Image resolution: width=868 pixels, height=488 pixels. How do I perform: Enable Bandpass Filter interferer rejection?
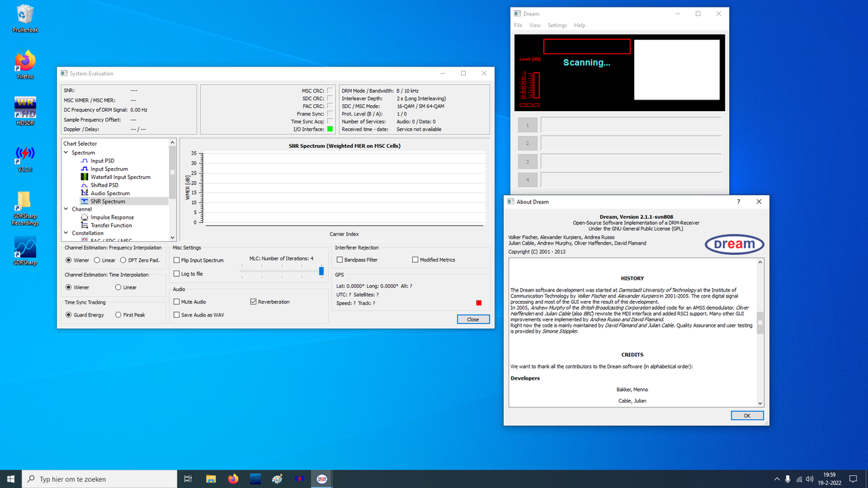(340, 260)
